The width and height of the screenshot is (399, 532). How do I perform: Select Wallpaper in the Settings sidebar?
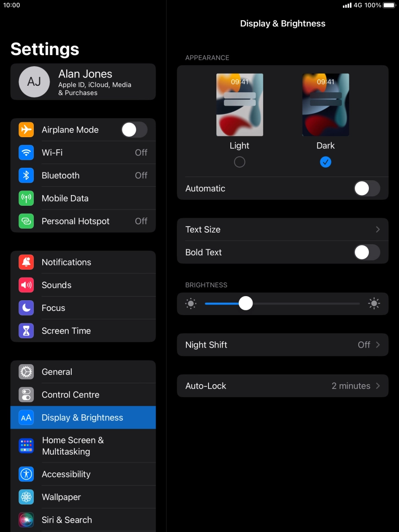(61, 497)
